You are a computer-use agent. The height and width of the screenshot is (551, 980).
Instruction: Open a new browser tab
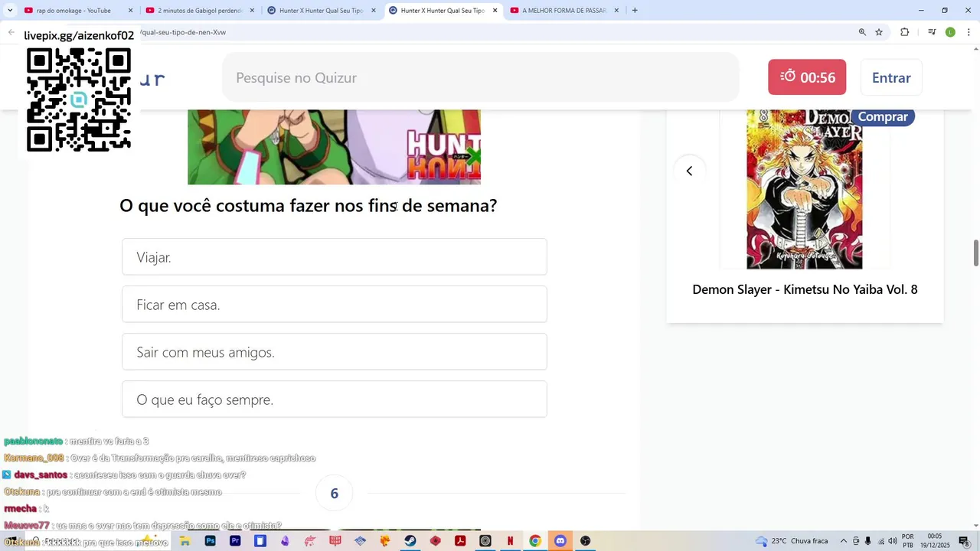[x=635, y=11]
